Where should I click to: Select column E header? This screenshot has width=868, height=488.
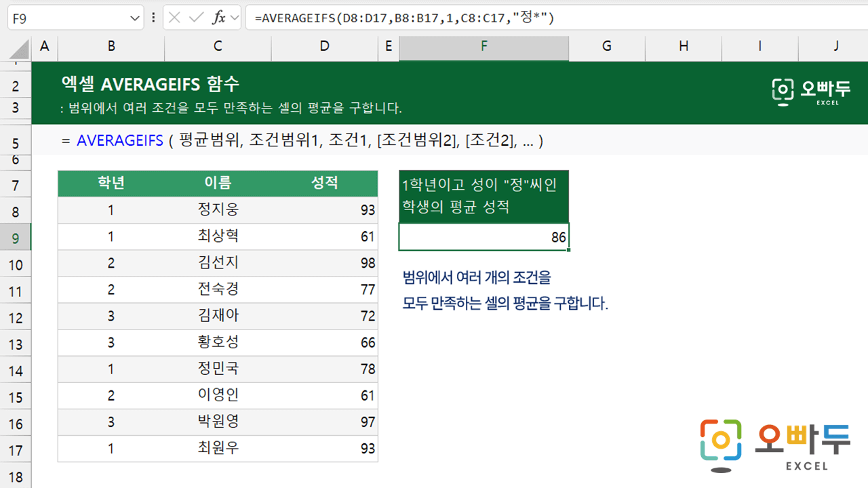coord(389,46)
